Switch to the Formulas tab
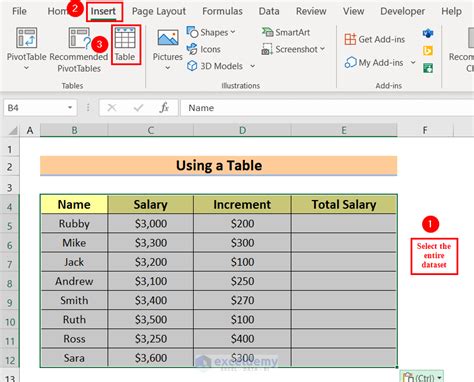 [222, 11]
